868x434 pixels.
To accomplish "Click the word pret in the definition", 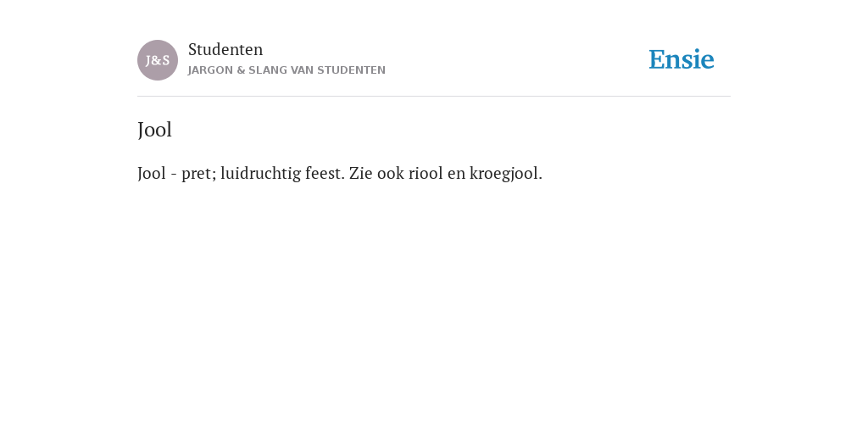I will coord(198,175).
